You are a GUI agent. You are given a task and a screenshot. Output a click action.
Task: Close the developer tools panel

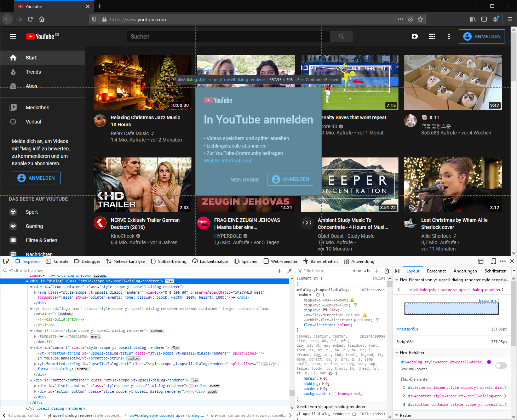(512, 261)
